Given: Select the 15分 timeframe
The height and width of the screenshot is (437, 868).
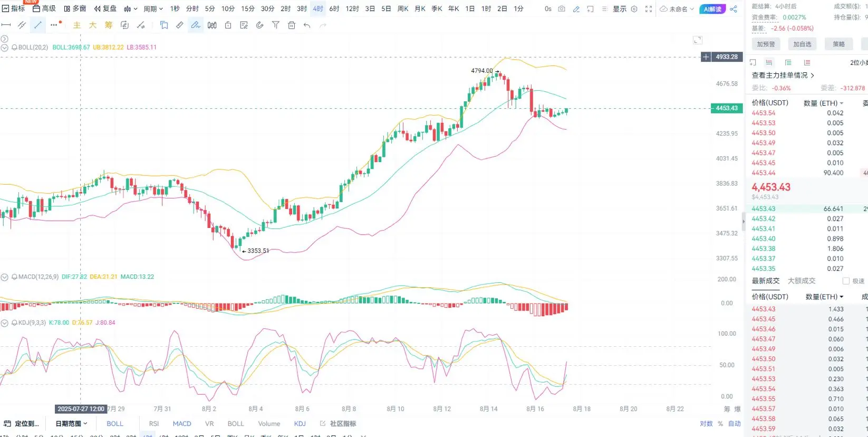Looking at the screenshot, I should (248, 9).
